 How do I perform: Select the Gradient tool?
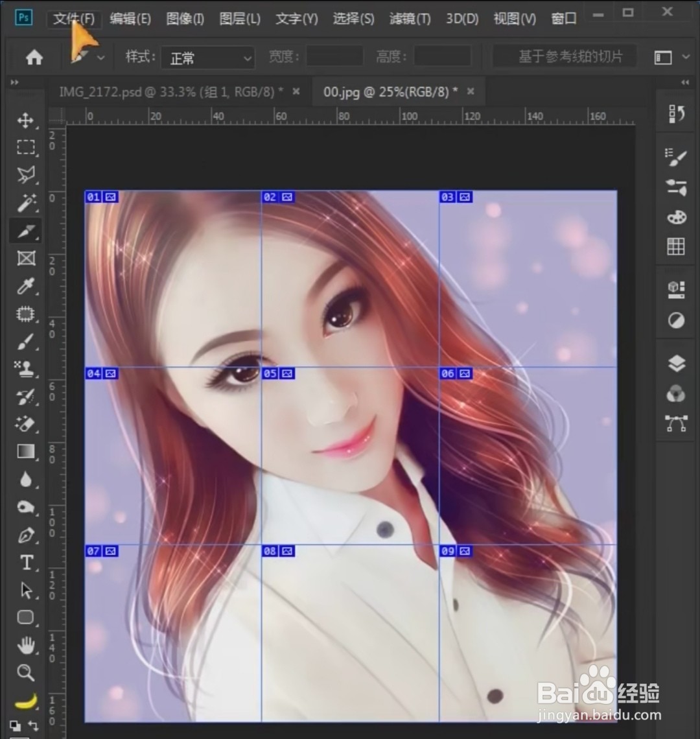(25, 451)
